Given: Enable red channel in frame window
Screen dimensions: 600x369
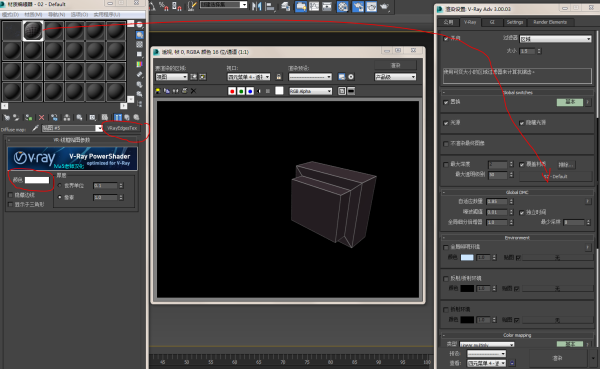Looking at the screenshot, I should point(232,91).
